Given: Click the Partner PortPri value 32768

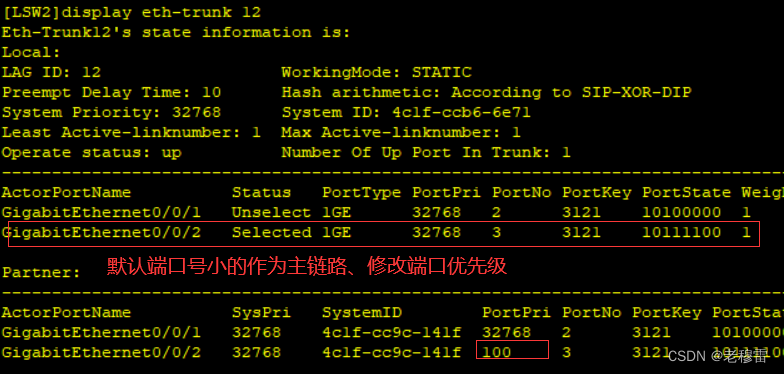Looking at the screenshot, I should [x=506, y=332].
